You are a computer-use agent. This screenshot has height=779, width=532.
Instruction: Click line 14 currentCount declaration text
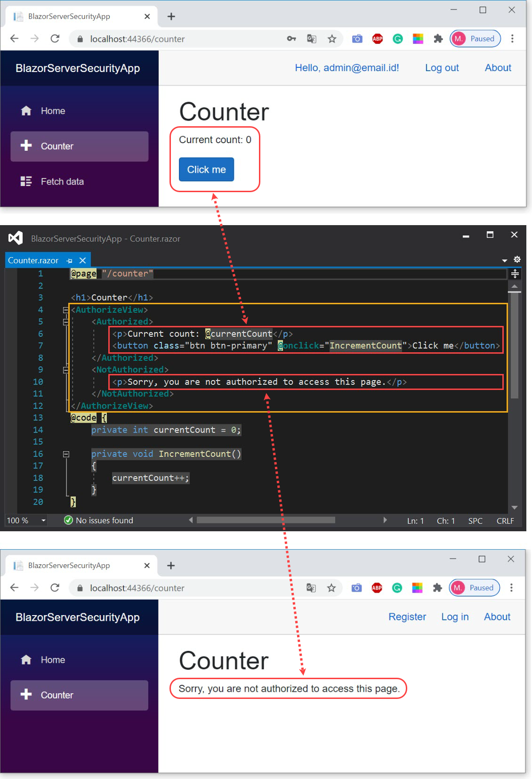[x=166, y=430]
